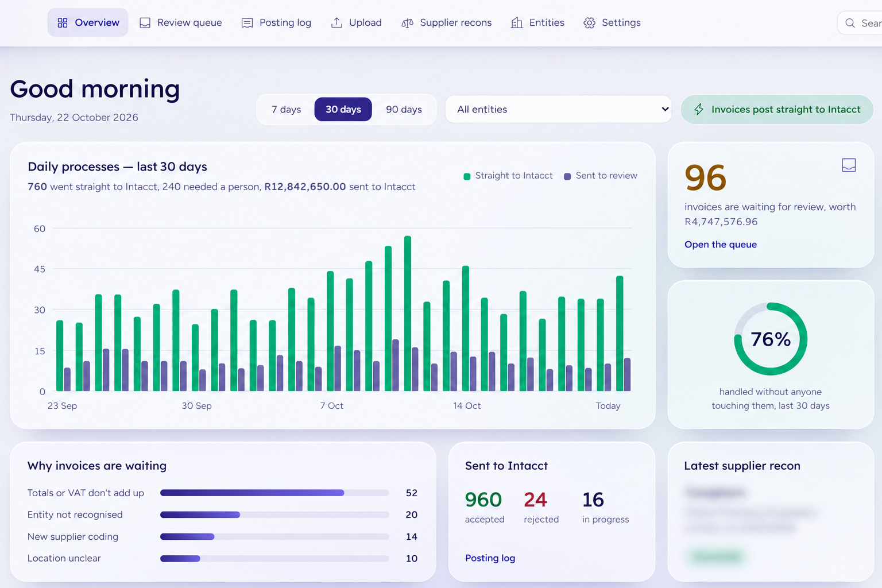Screen dimensions: 882x588
Task: Click the 'R4,747,576.96' amount
Action: tap(721, 222)
